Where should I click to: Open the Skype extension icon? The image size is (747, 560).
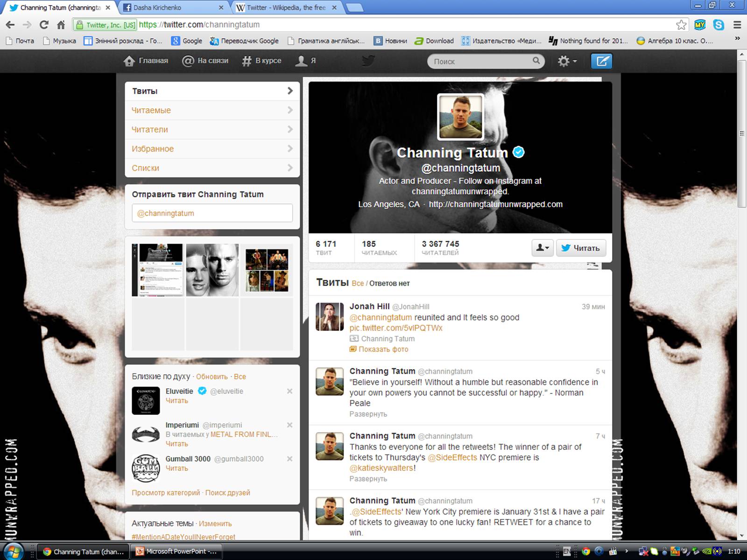point(719,25)
